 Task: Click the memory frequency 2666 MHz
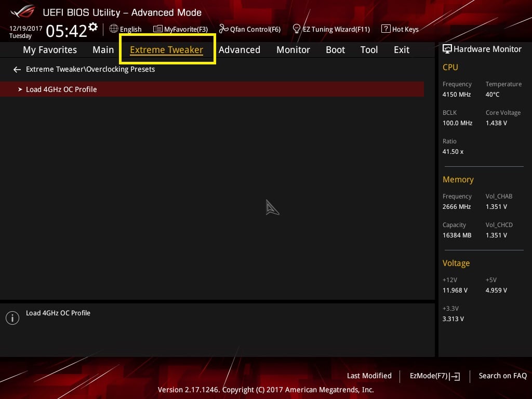[x=457, y=207]
